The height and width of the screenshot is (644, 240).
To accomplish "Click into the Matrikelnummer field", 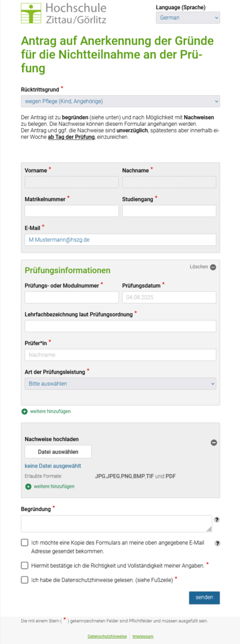I will 72,211.
